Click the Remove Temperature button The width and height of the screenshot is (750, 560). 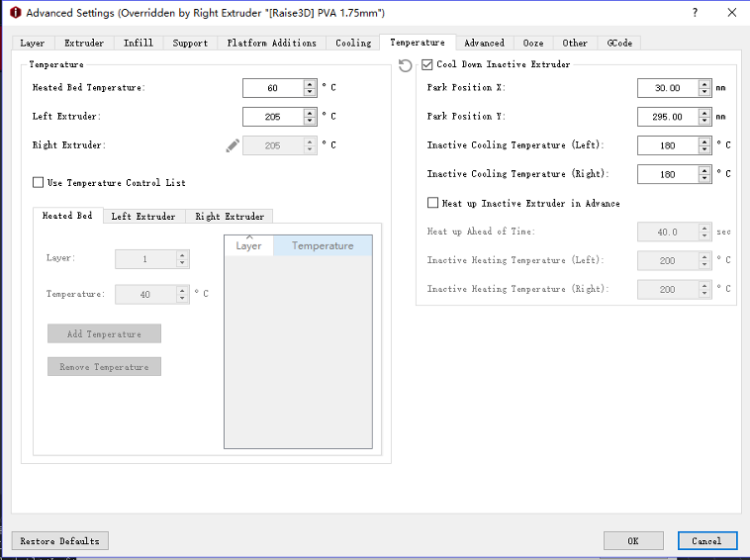click(x=104, y=367)
